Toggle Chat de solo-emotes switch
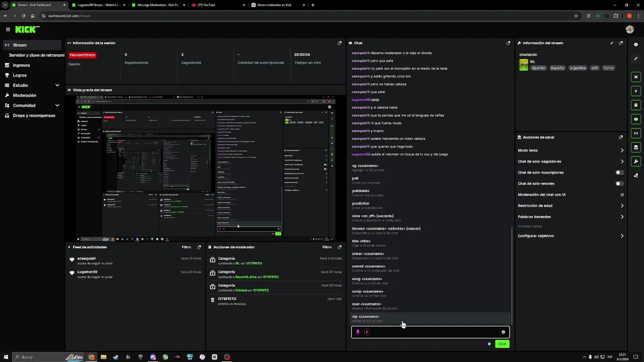Viewport: 644px width, 362px height. pyautogui.click(x=620, y=184)
